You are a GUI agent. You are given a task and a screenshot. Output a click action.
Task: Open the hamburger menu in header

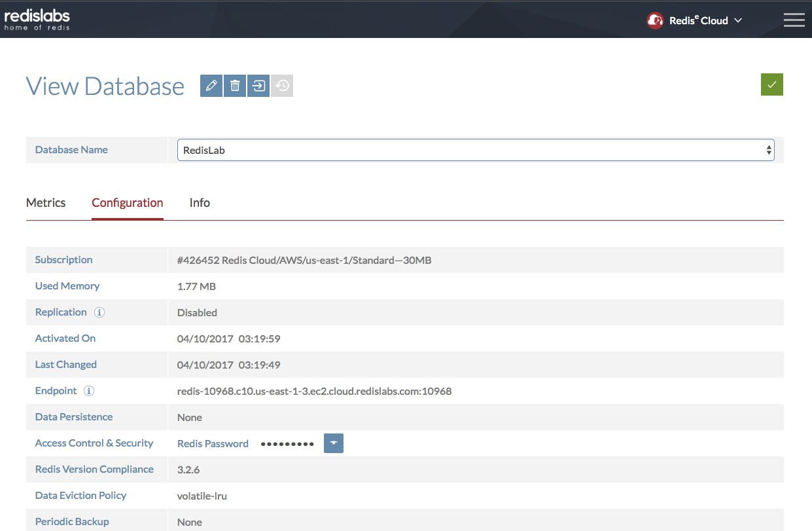point(794,20)
